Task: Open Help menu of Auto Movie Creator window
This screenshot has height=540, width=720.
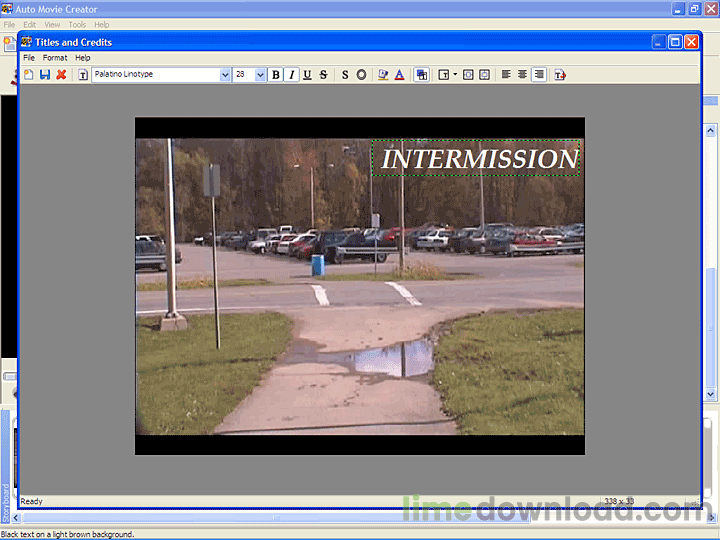Action: point(101,25)
